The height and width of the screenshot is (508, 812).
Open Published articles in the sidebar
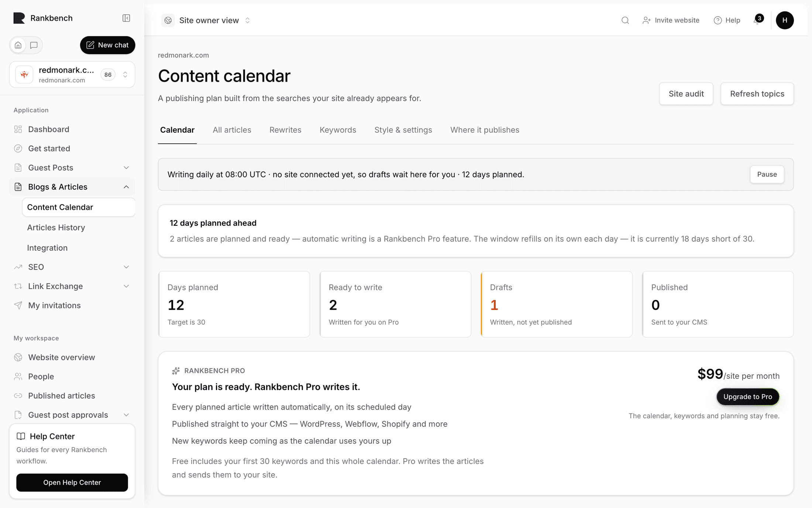[72, 396]
